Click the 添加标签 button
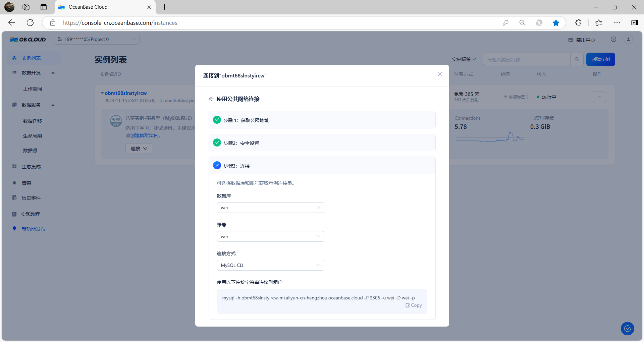The width and height of the screenshot is (644, 342). (514, 97)
